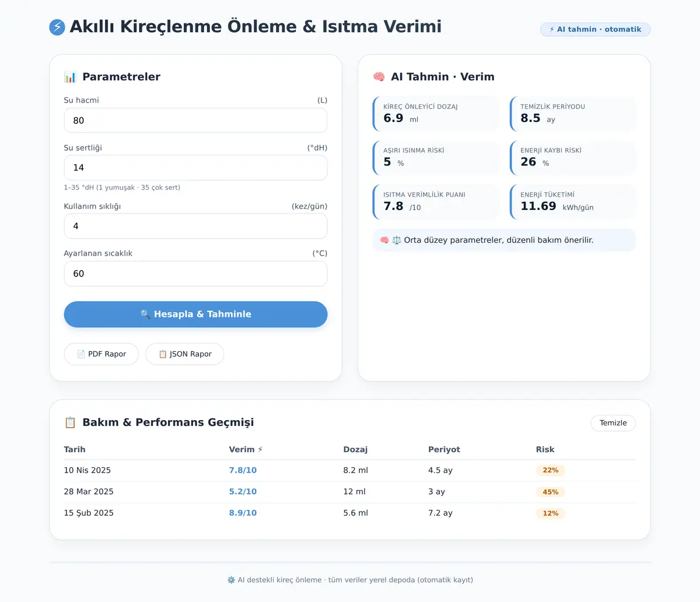Image resolution: width=700 pixels, height=602 pixels.
Task: Focus the Su sertliği input field
Action: 195,167
